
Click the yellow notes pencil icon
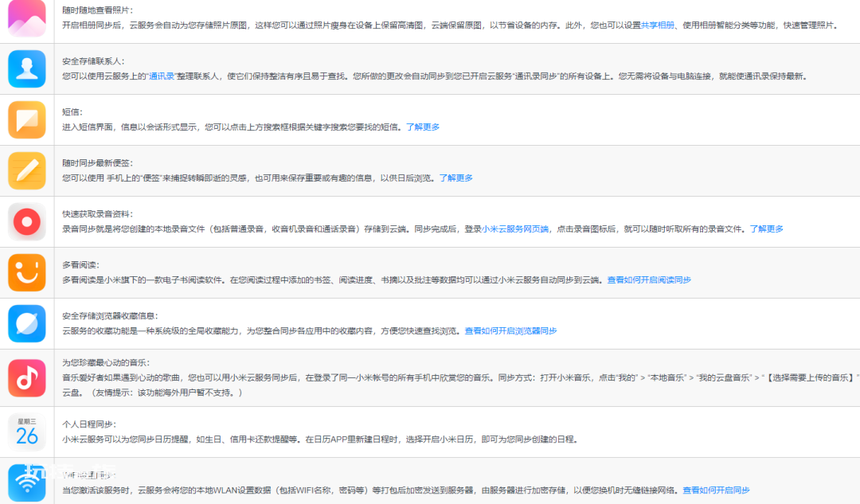(x=27, y=170)
